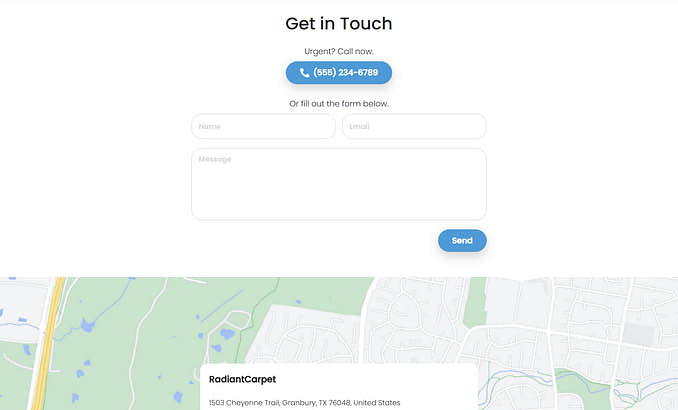Click the phone handset icon
This screenshot has height=410, width=678.
coord(304,73)
